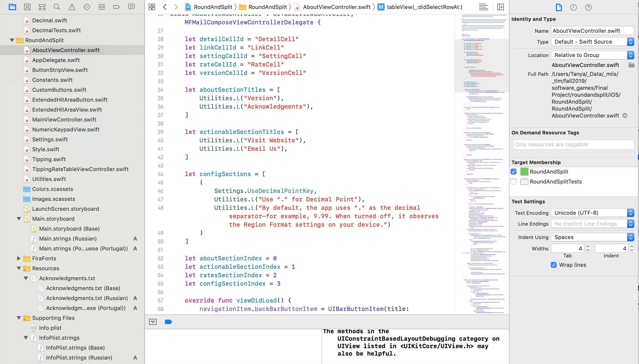Open the Type dropdown Default - Swift Source
The image size is (639, 364).
coord(592,42)
